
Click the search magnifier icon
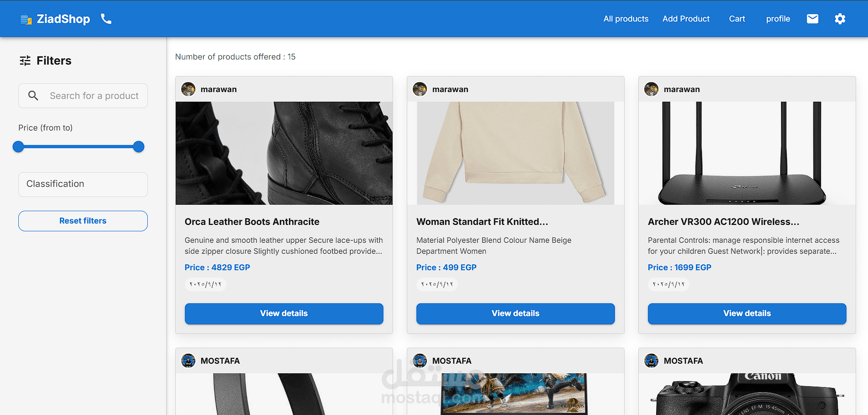point(33,95)
